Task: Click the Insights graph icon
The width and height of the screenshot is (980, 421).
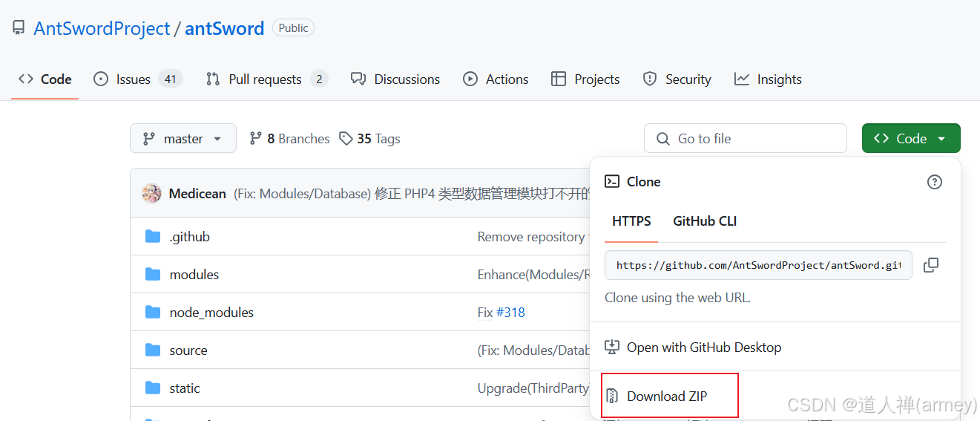Action: coord(742,79)
